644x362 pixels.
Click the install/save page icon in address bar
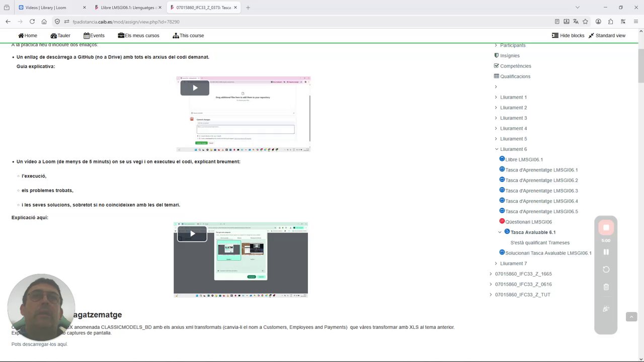tap(567, 22)
